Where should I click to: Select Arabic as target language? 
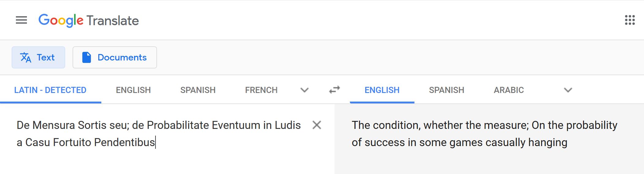(x=509, y=90)
